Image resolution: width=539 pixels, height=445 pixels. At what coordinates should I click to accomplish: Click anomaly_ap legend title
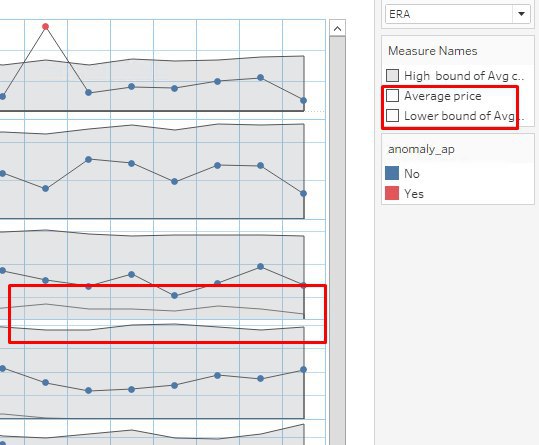tap(421, 149)
